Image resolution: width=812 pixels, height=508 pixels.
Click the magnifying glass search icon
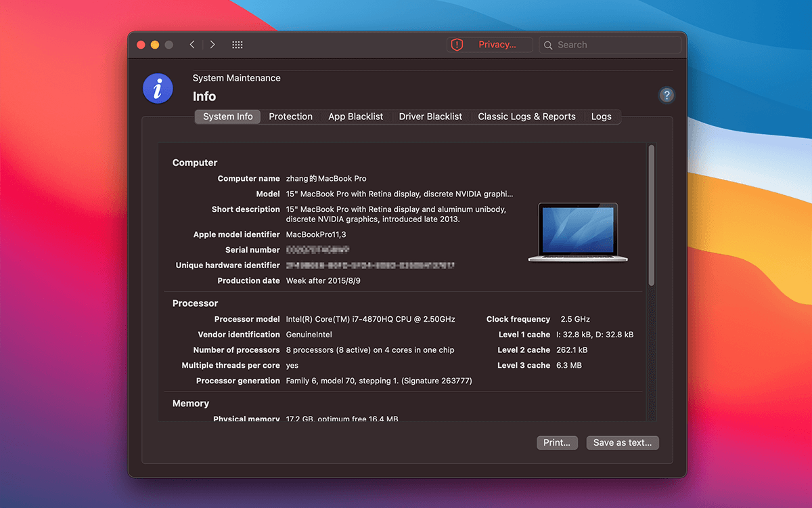coord(549,45)
